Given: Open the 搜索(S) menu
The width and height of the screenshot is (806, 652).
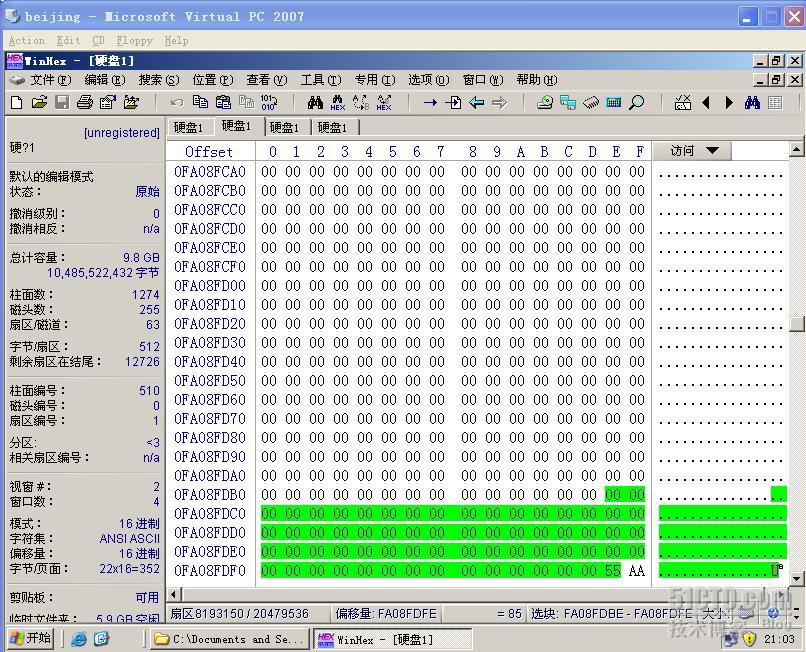Looking at the screenshot, I should coord(159,80).
